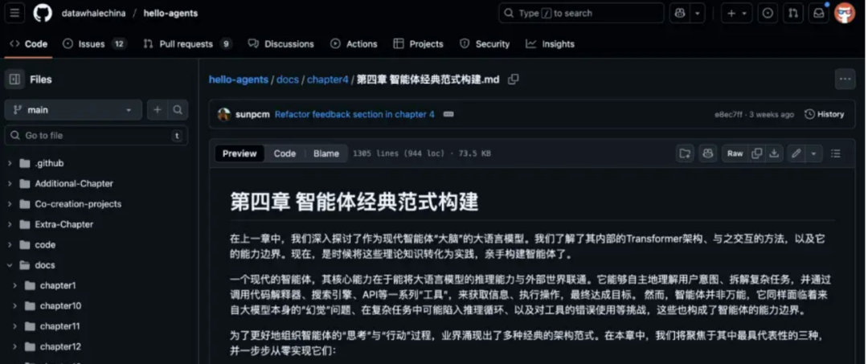
Task: Switch to the Issues tab
Action: [94, 43]
